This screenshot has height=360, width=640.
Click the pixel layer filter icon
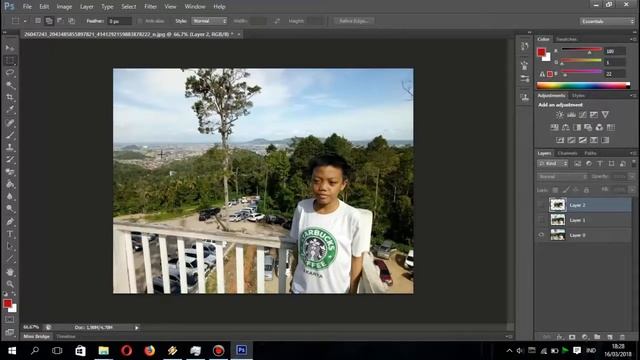[x=578, y=164]
